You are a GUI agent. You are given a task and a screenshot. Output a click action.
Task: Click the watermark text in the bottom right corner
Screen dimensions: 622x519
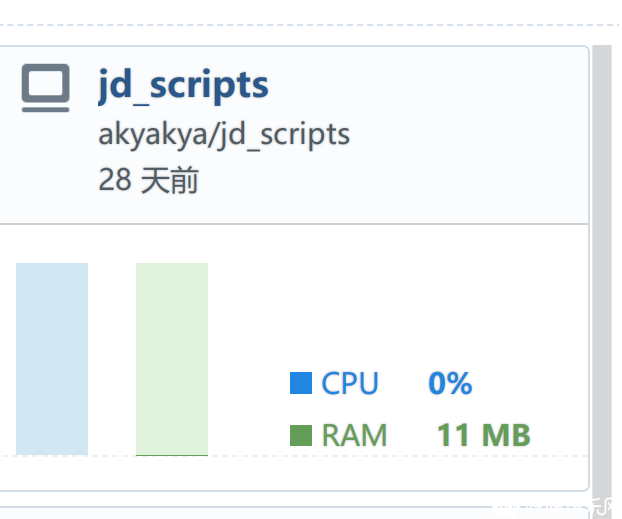pyautogui.click(x=555, y=508)
